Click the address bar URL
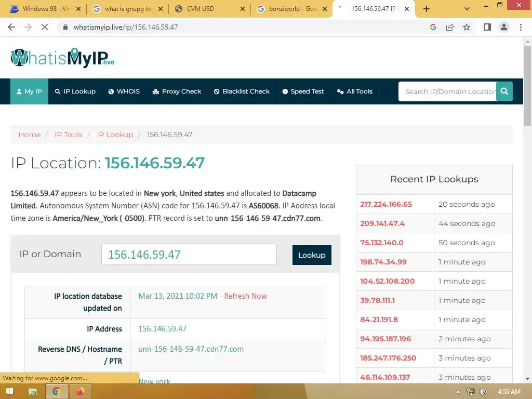This screenshot has width=532, height=399. click(x=126, y=27)
